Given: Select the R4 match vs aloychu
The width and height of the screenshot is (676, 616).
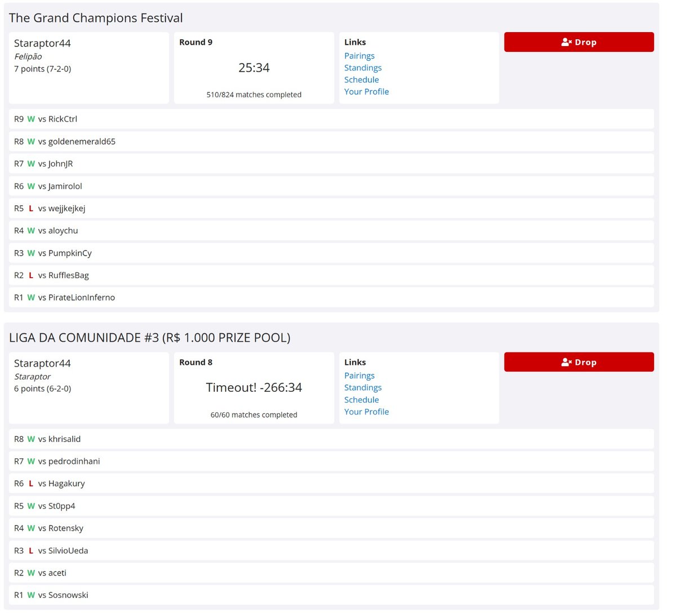Looking at the screenshot, I should 331,230.
